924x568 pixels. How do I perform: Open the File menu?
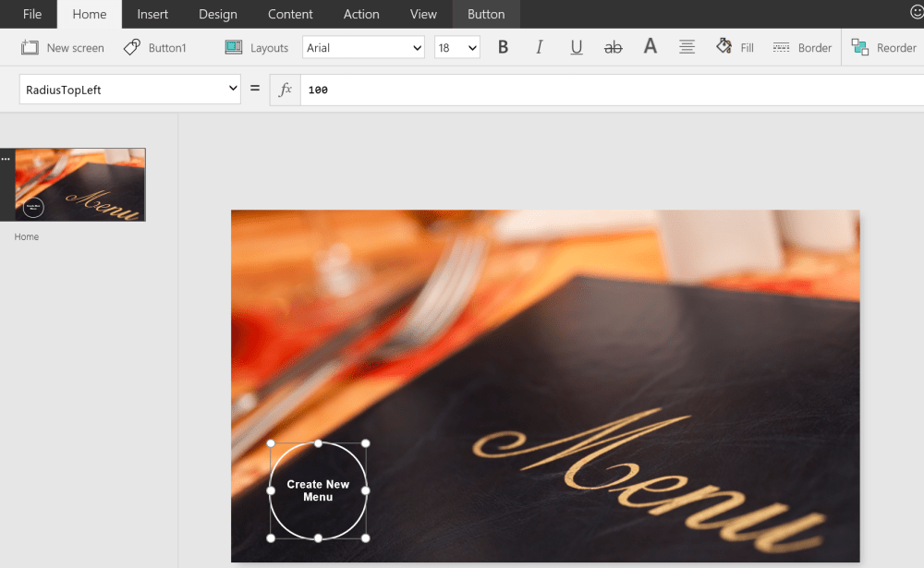pos(32,14)
